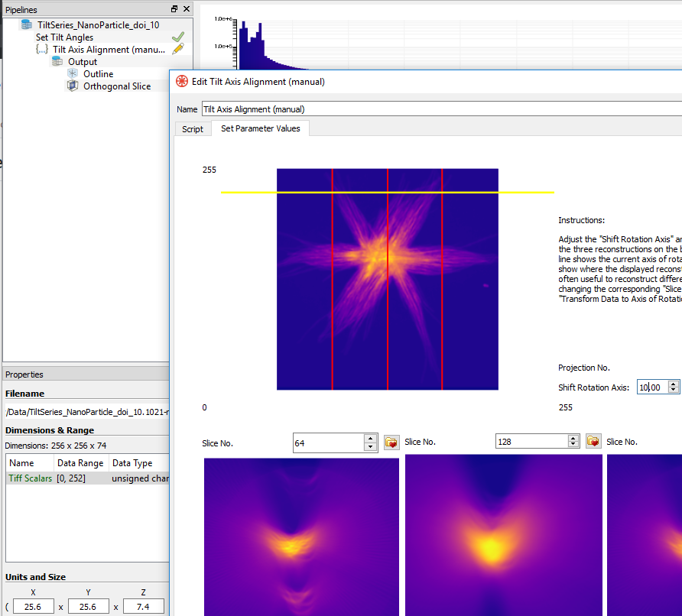Select the Orthogonal Slice module row
Viewport: 682px width, 616px height.
117,86
